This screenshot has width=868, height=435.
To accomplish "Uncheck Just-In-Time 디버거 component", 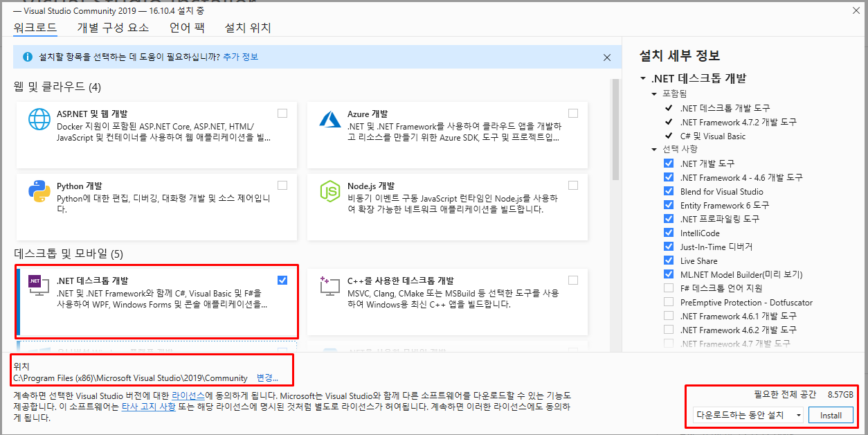I will tap(669, 247).
